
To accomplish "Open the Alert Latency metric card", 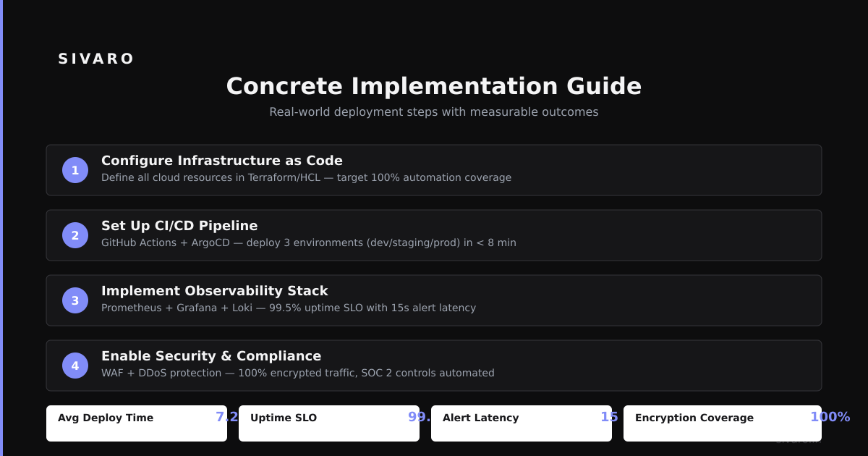I will coord(522,423).
